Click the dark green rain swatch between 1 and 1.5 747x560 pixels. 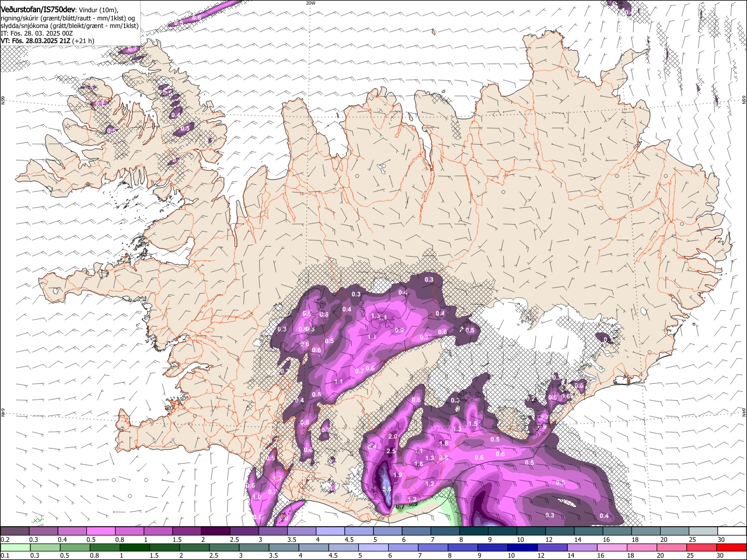134,547
